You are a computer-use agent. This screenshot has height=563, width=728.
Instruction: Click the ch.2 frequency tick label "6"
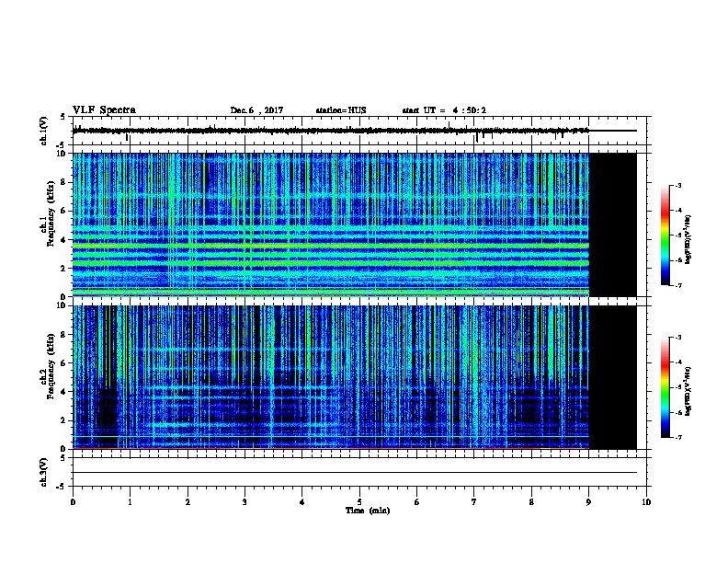point(64,362)
